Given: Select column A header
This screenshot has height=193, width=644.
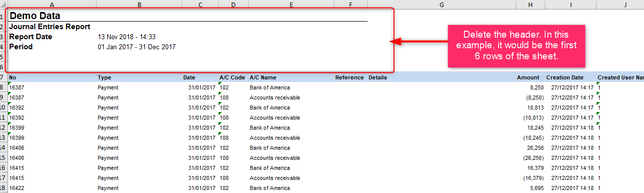Looking at the screenshot, I should [x=52, y=5].
